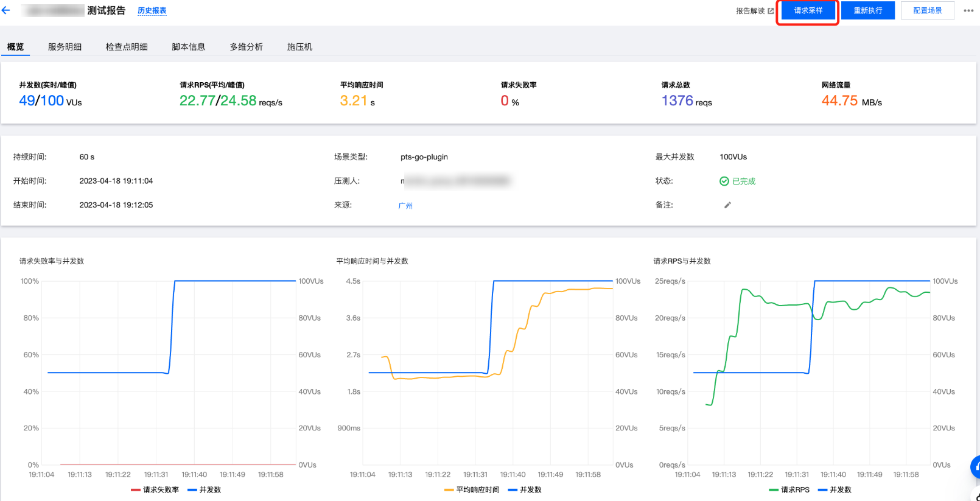Toggle the 平均响应时间 legend series
This screenshot has height=501, width=980.
point(472,490)
